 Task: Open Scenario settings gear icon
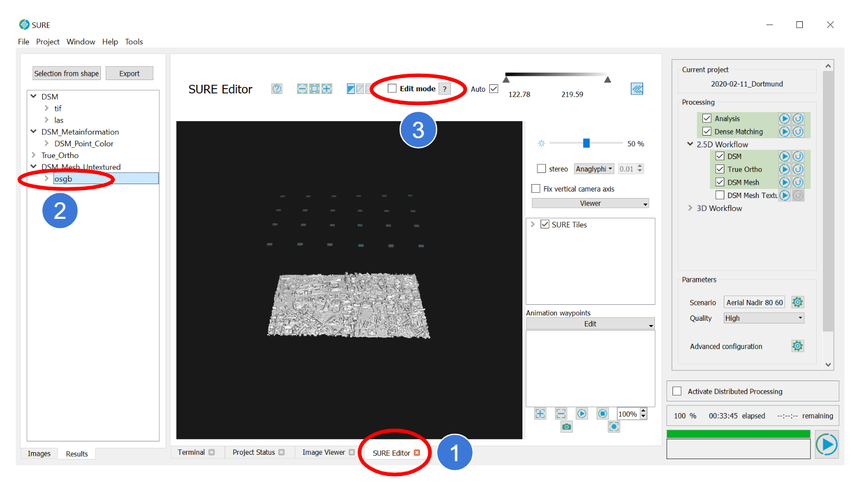[797, 302]
